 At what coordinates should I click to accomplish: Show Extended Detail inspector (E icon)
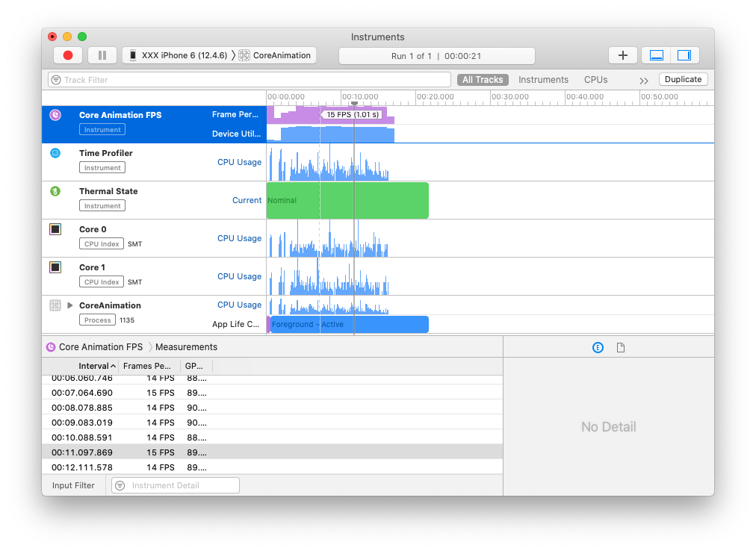pyautogui.click(x=598, y=347)
